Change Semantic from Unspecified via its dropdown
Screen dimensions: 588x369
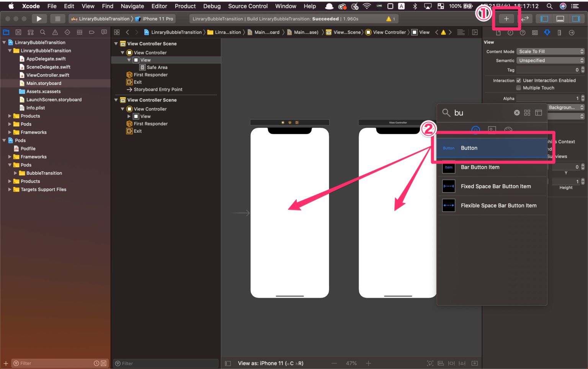[x=550, y=60]
